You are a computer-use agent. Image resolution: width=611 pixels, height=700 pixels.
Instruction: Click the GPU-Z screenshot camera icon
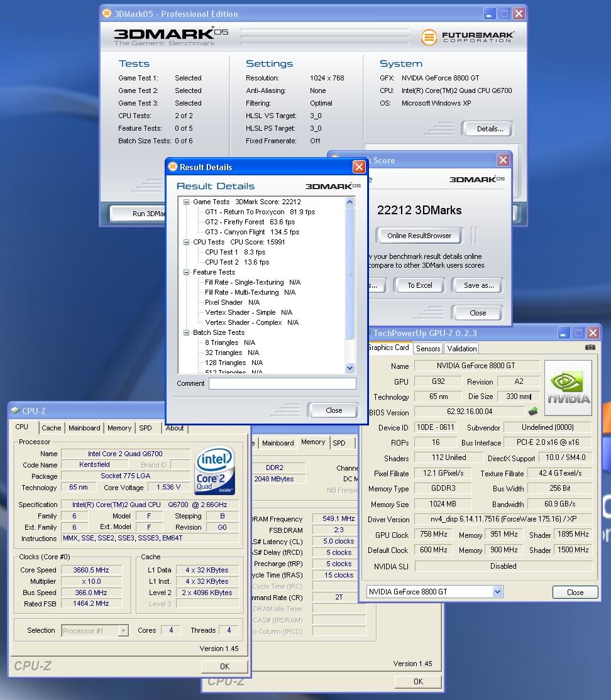(590, 347)
